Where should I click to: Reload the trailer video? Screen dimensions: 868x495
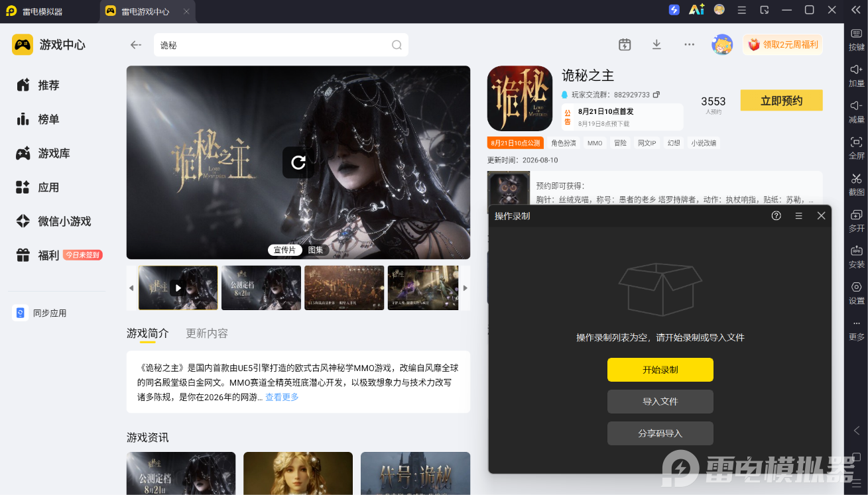[298, 162]
